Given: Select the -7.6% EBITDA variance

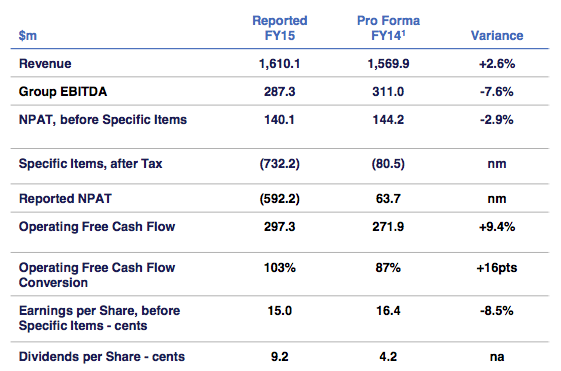Looking at the screenshot, I should (x=497, y=92).
